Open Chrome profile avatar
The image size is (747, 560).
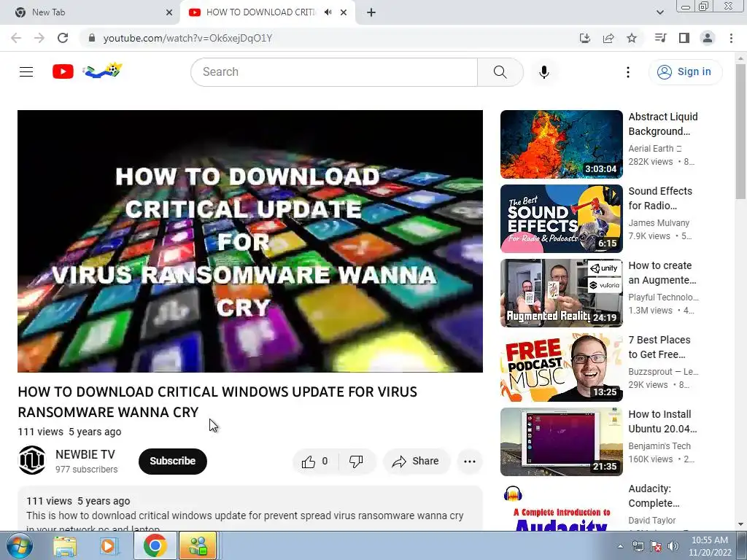point(708,38)
